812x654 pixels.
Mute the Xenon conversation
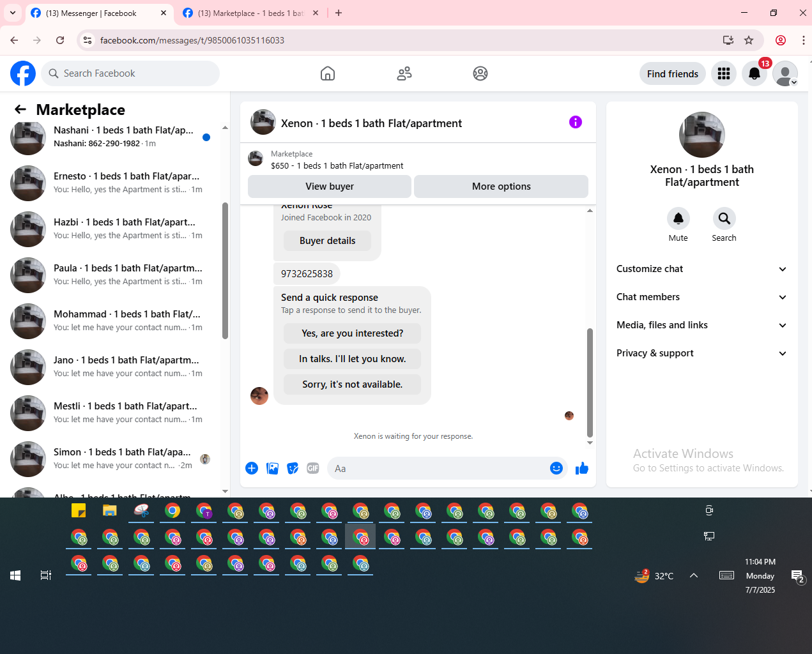[x=678, y=219]
